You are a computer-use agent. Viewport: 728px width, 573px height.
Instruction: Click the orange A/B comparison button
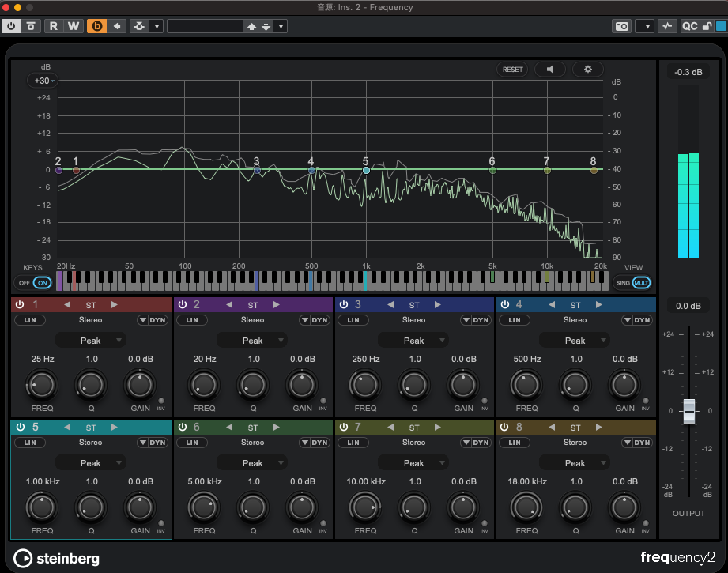(x=97, y=26)
